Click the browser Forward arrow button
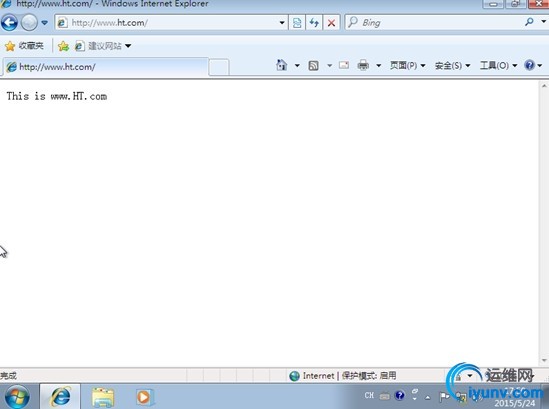Screen dimensions: 549x409 pyautogui.click(x=29, y=23)
